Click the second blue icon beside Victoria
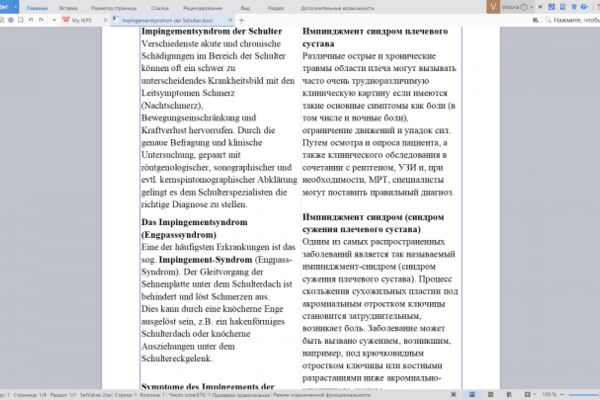 click(562, 7)
